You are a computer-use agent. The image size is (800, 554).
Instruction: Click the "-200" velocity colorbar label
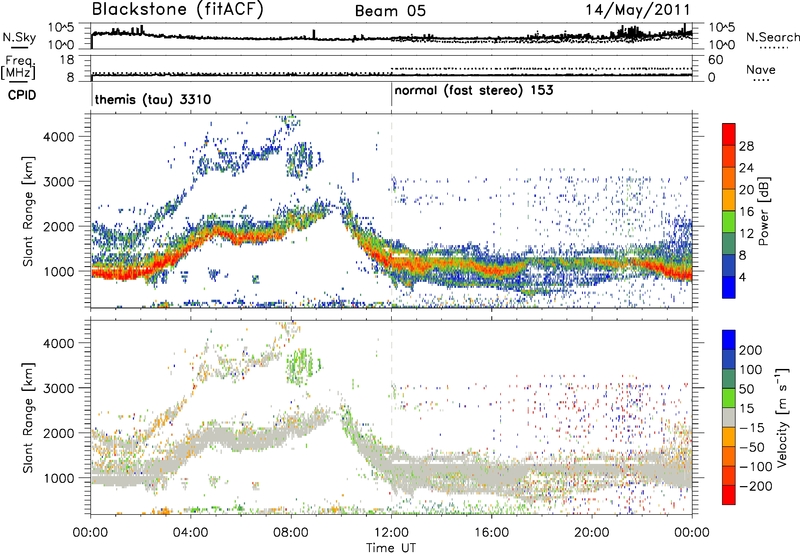[x=755, y=486]
